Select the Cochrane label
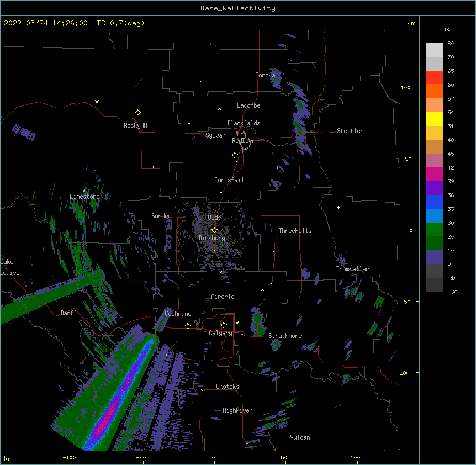476x465 pixels. click(x=178, y=314)
